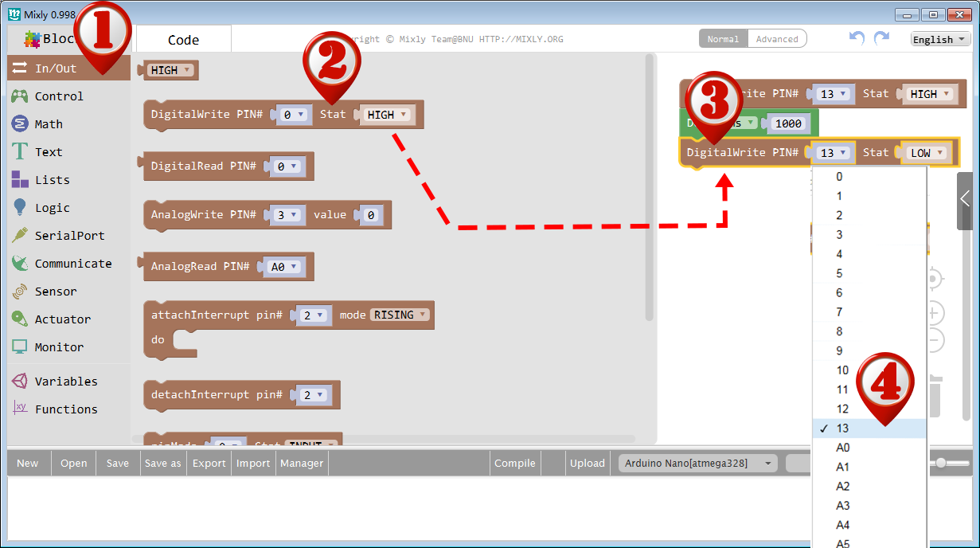Open the attachInterrupt pin 2 dropdown
The height and width of the screenshot is (548, 980).
312,315
